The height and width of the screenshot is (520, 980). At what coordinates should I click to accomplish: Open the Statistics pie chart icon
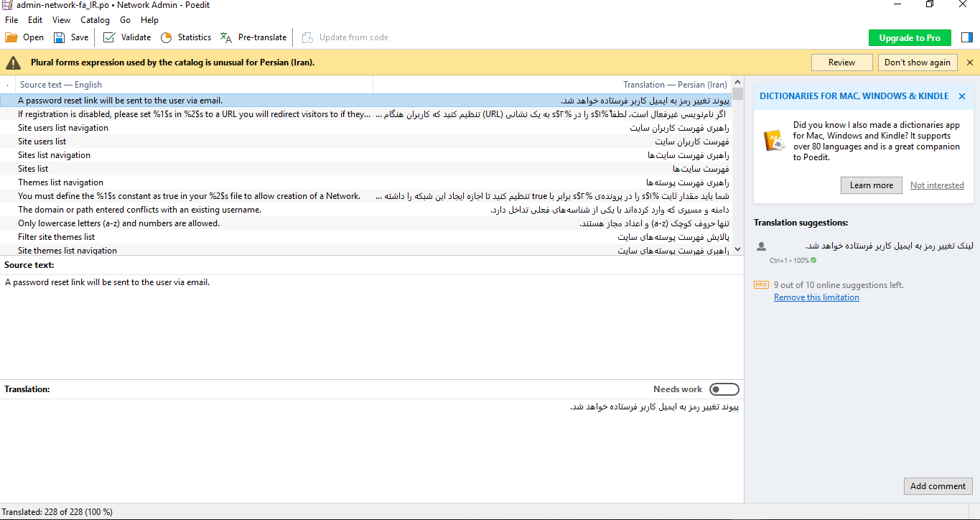tap(167, 37)
